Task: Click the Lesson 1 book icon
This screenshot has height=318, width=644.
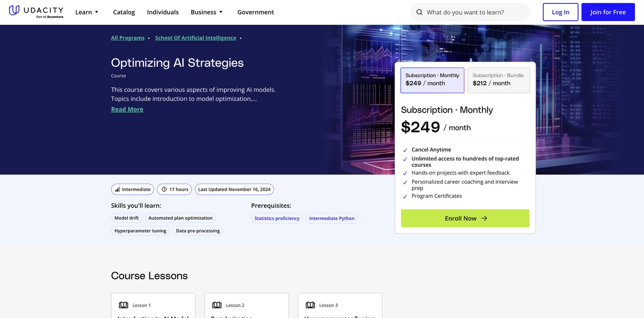Action: point(123,305)
